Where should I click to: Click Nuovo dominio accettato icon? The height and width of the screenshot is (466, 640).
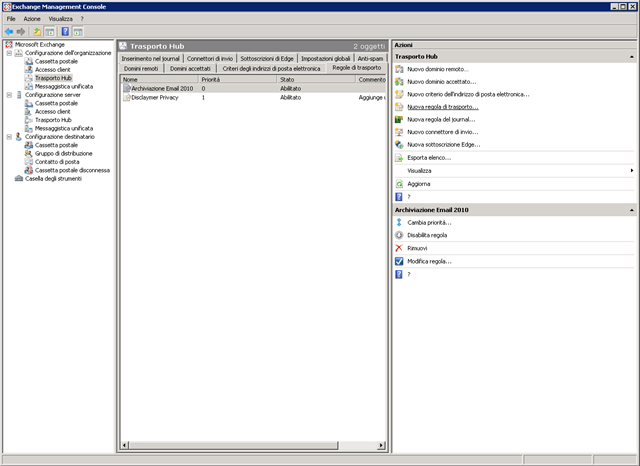pyautogui.click(x=399, y=82)
